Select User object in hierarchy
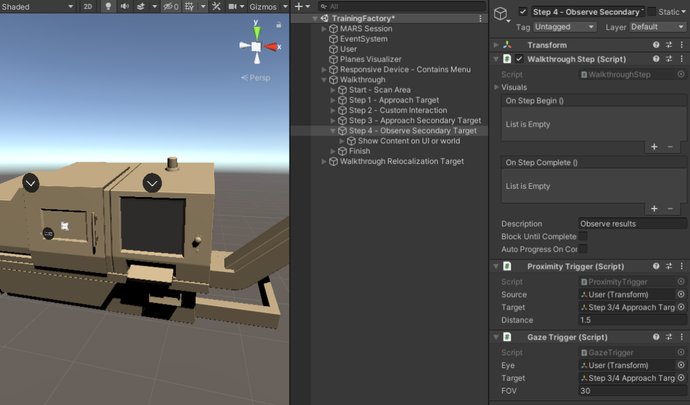This screenshot has width=690, height=405. 348,49
